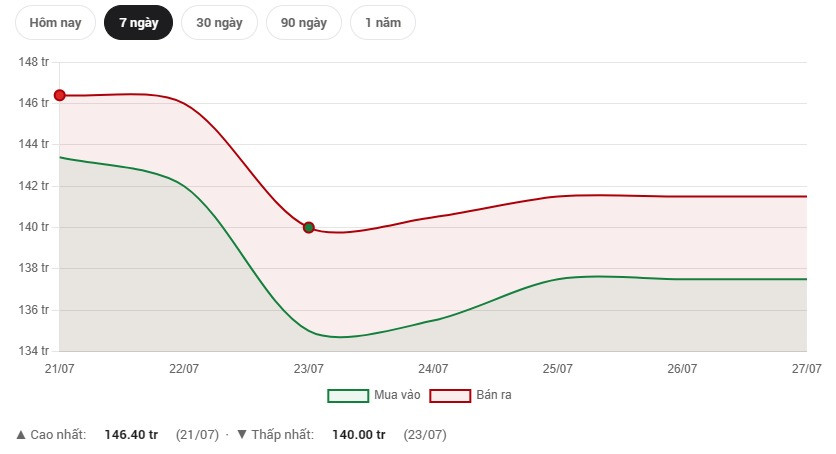Open the 1 năm chart view
The width and height of the screenshot is (836, 454).
tap(383, 23)
